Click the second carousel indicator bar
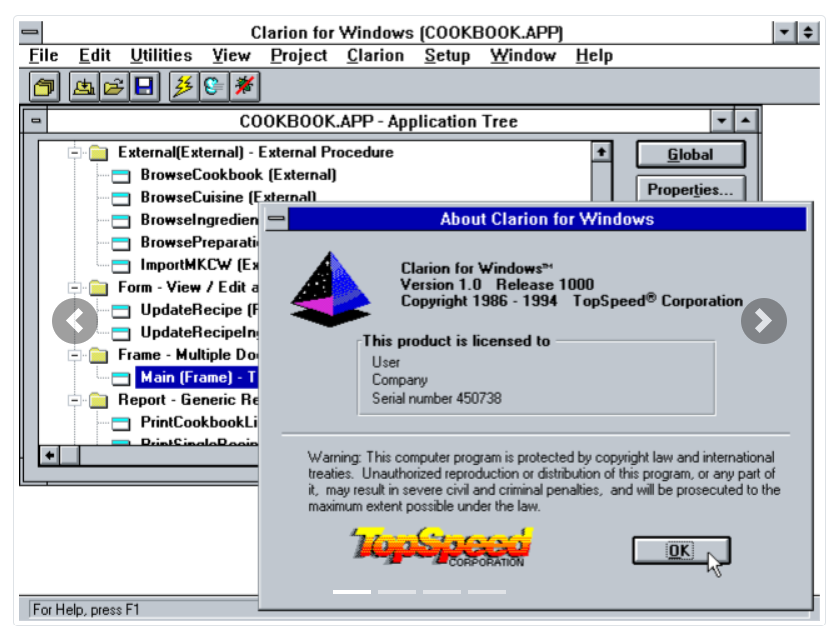 (x=397, y=592)
